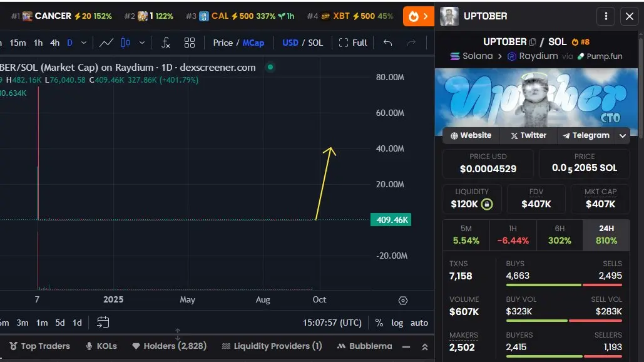Set chart range to 1m

pos(42,323)
